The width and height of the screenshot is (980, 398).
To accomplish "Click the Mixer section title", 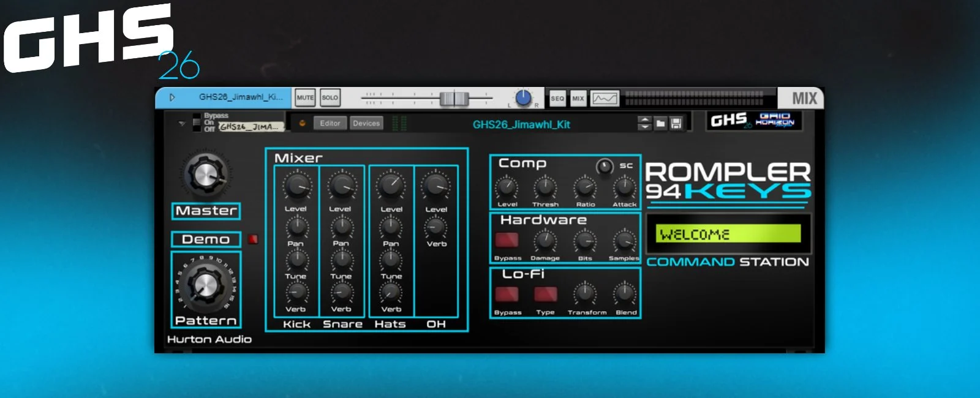I will [x=298, y=158].
